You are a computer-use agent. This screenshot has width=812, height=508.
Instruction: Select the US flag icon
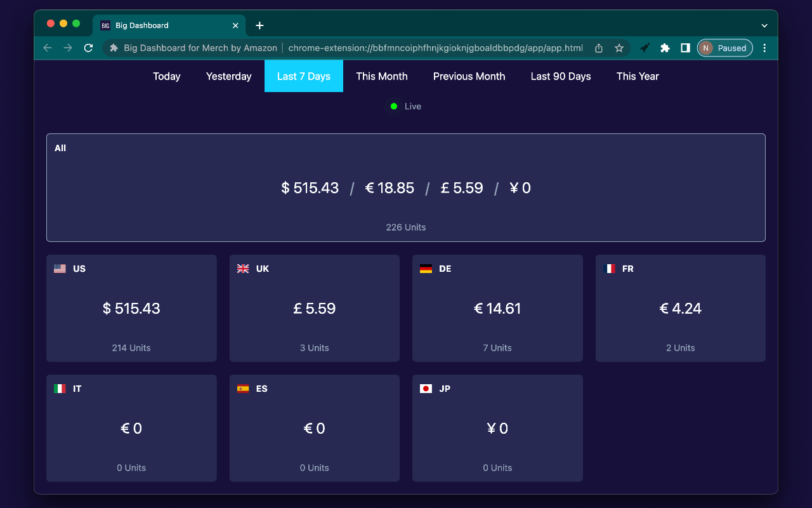60,268
